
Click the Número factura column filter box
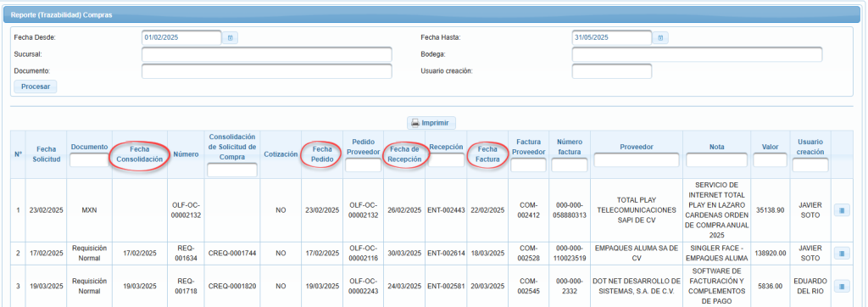click(x=570, y=165)
